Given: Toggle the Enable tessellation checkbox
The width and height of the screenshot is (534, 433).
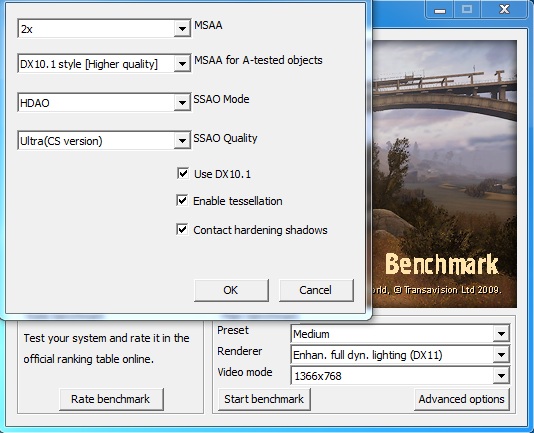Looking at the screenshot, I should coord(182,200).
